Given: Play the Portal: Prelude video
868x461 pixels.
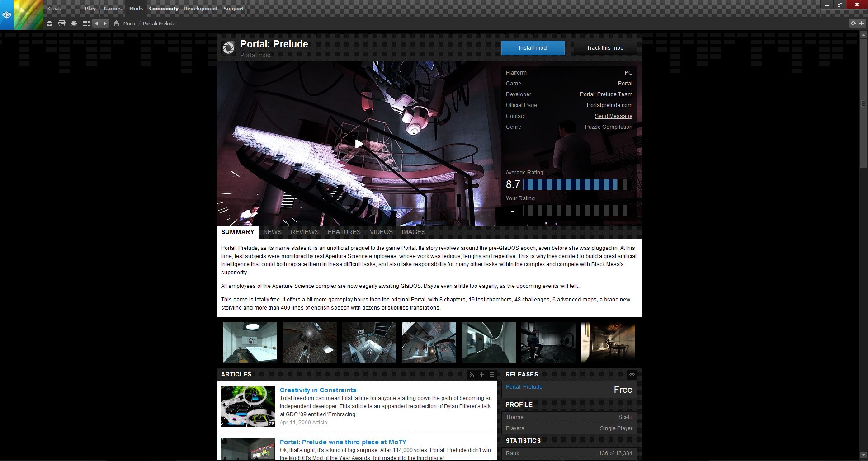Looking at the screenshot, I should (359, 144).
